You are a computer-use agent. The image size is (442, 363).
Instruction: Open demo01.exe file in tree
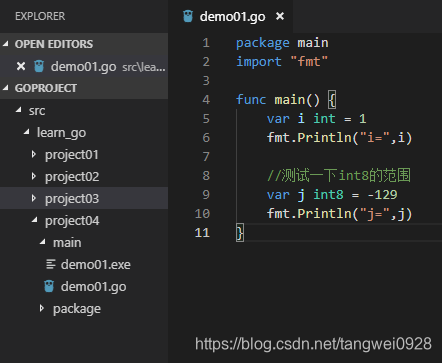(x=96, y=265)
